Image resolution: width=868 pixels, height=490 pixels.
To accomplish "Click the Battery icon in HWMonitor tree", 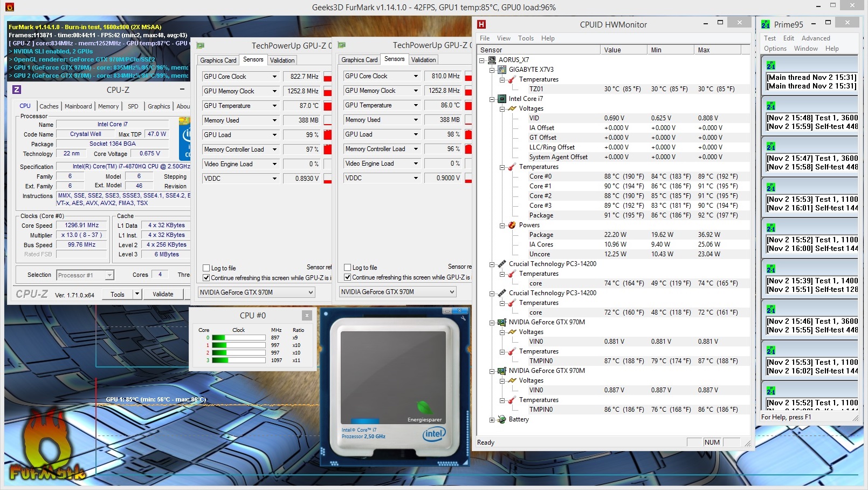I will click(x=502, y=419).
